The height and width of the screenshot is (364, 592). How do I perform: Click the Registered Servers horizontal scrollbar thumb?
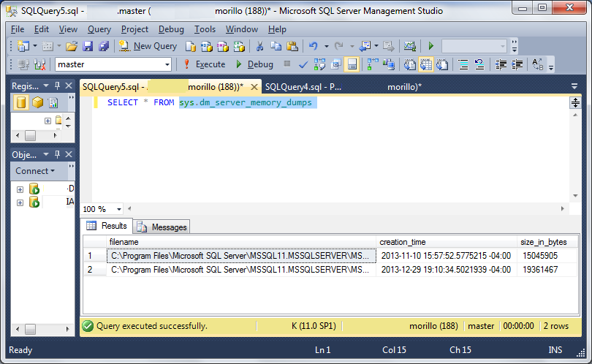coord(30,135)
